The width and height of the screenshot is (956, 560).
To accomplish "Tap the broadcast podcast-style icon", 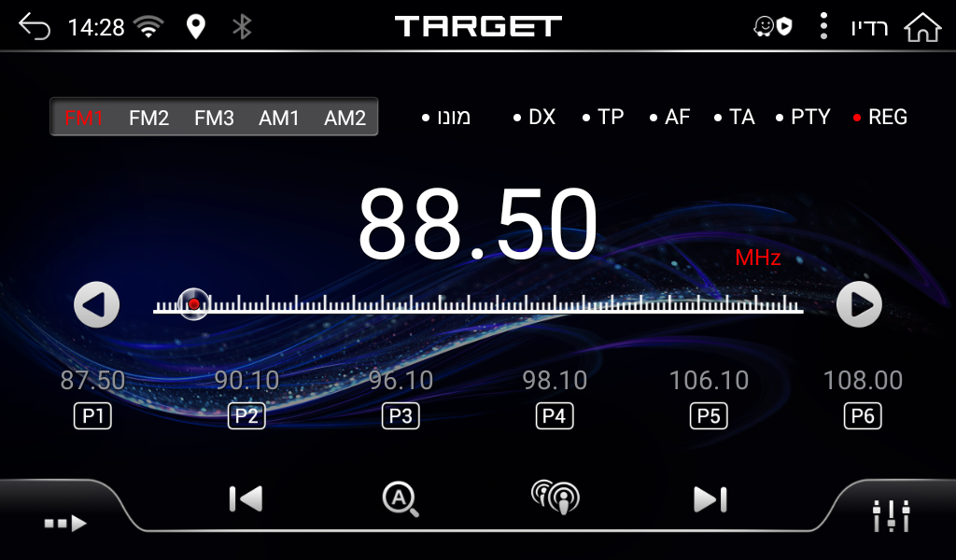I will pos(555,497).
